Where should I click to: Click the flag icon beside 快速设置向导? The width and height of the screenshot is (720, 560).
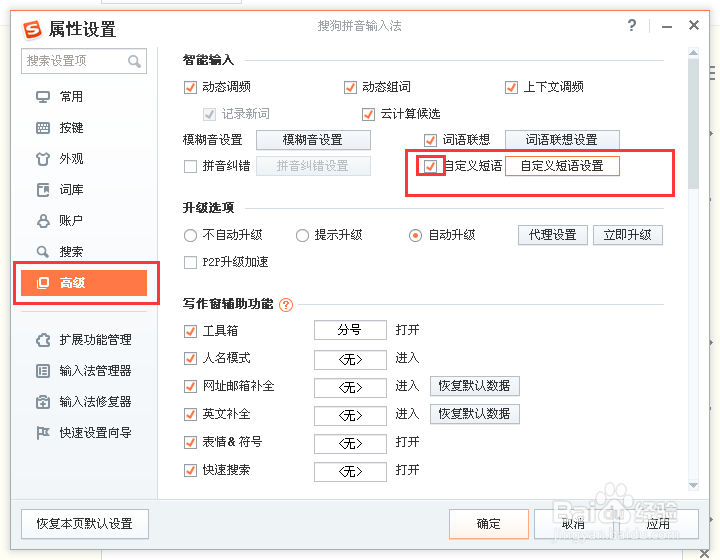(x=43, y=432)
